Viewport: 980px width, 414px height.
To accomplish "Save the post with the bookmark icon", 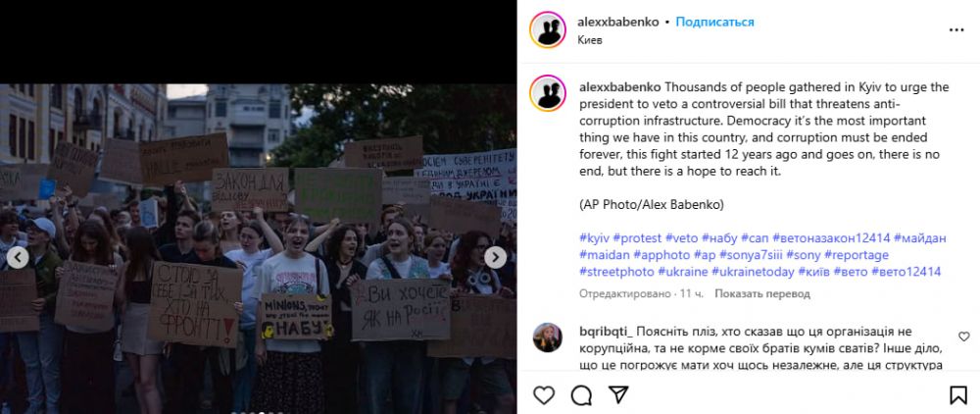I will click(x=958, y=394).
